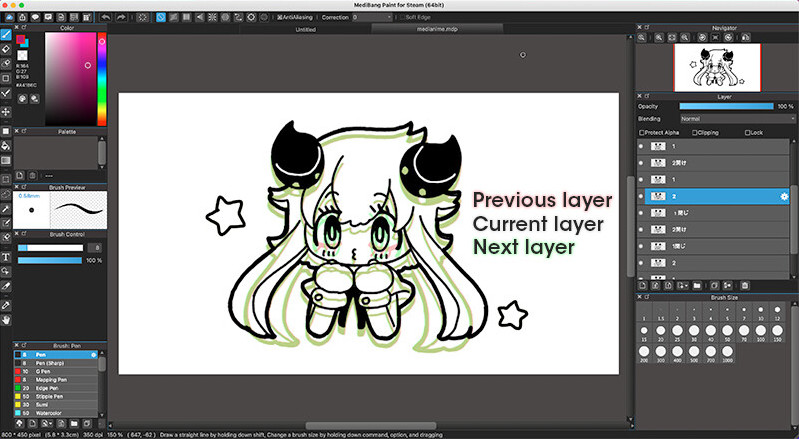
Task: Enable the Clipping checkbox
Action: point(695,132)
